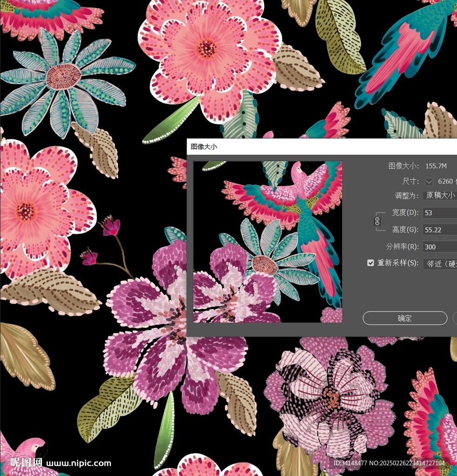Click into the 宽度(D) field showing 53

[439, 213]
